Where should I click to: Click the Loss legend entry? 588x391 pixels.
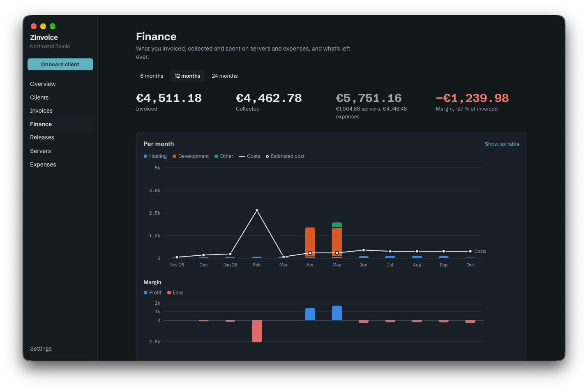[x=175, y=293]
